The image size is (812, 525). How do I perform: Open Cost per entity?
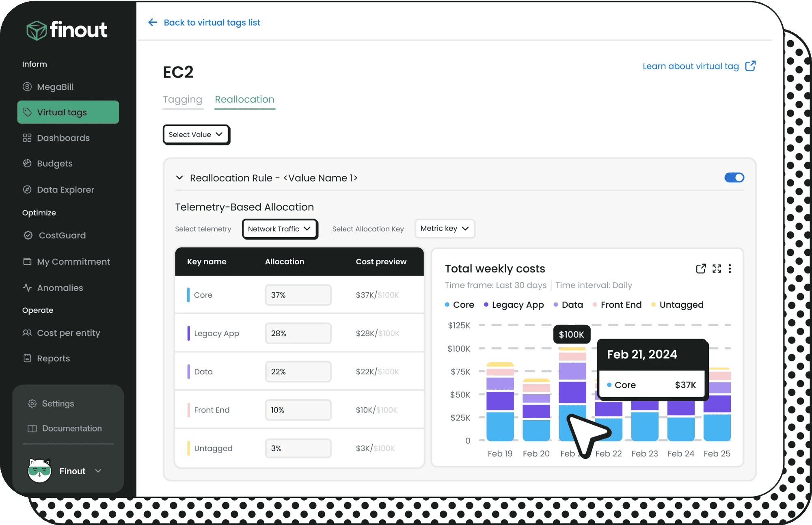point(68,333)
